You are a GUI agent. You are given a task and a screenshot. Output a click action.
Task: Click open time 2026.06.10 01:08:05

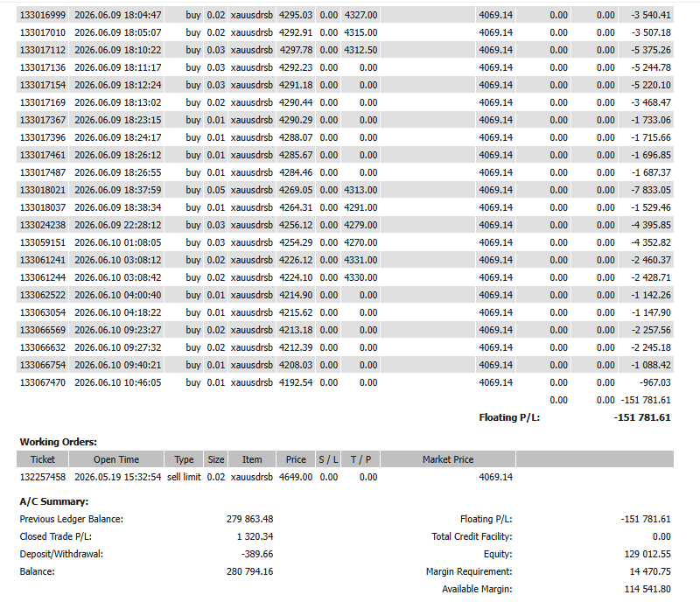coord(118,242)
